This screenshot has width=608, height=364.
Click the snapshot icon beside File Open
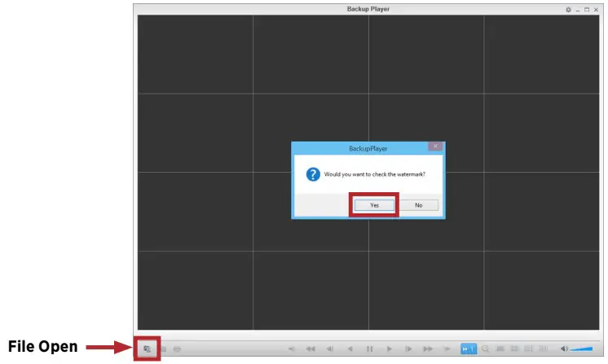tap(164, 349)
